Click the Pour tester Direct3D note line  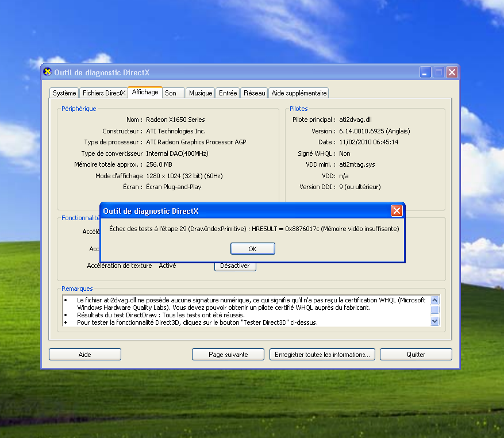(197, 322)
